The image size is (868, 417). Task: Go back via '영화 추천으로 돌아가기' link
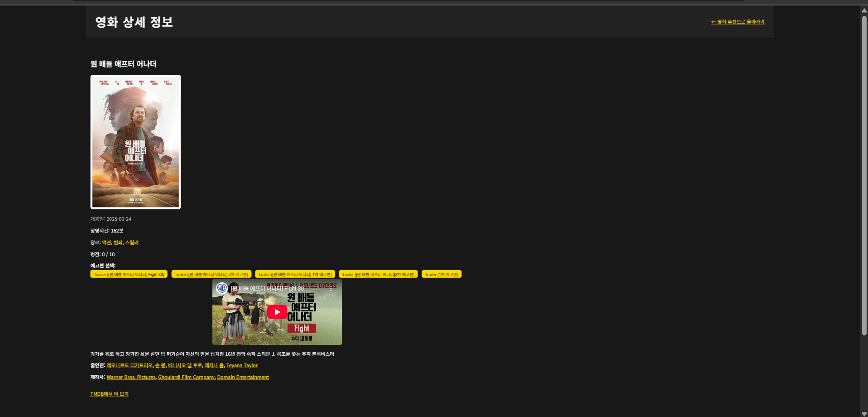(x=738, y=22)
